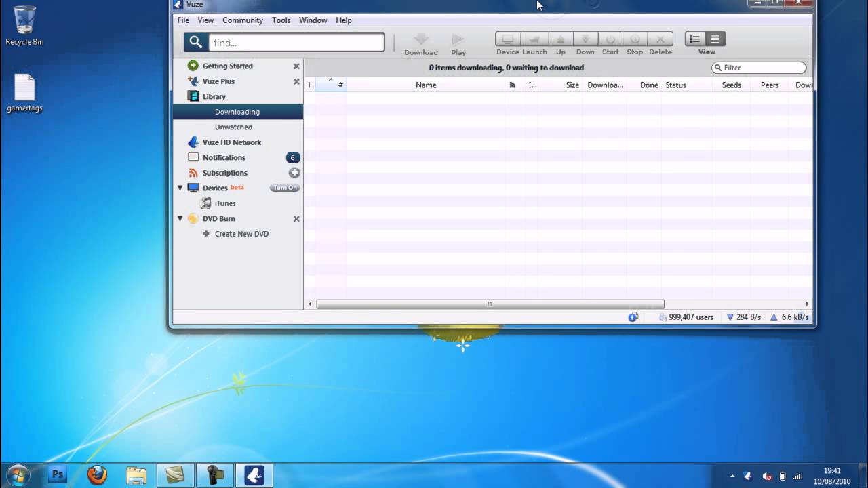The image size is (868, 488).
Task: Switch to detailed list view icon
Action: pos(715,39)
